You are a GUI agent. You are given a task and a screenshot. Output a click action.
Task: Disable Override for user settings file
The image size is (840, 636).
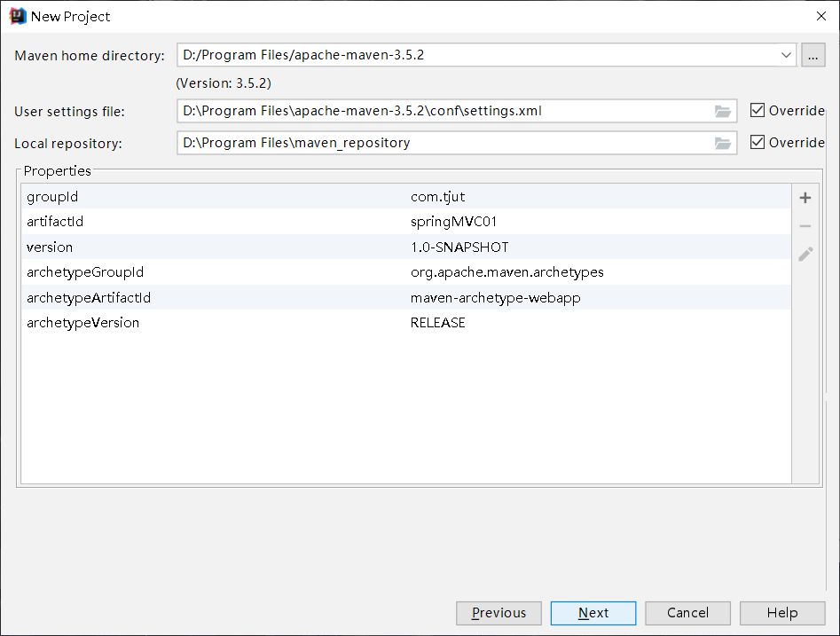pyautogui.click(x=758, y=110)
